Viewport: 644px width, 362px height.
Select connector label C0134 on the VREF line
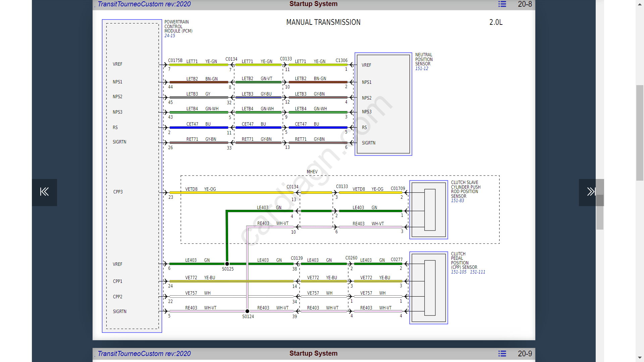pyautogui.click(x=231, y=59)
